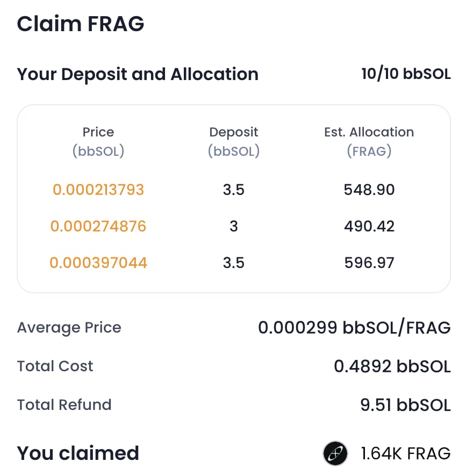The height and width of the screenshot is (476, 473).
Task: Click the 0.000299 bbSOL/FRAG value
Action: pos(355,328)
